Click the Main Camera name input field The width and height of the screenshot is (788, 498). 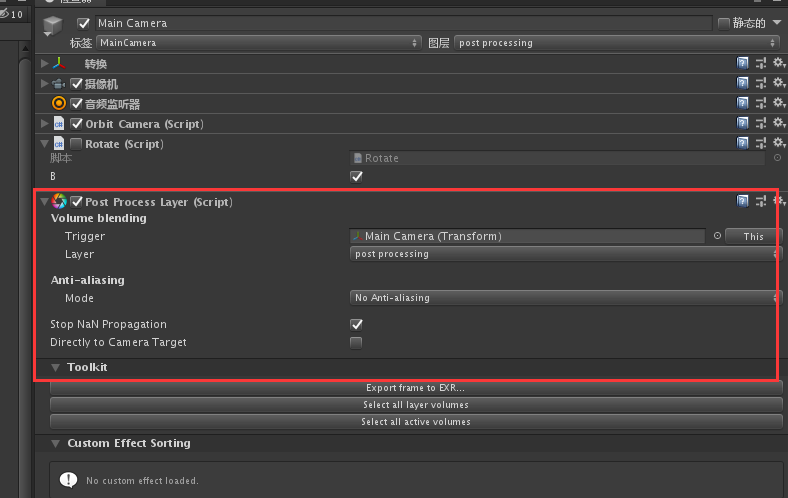(x=404, y=23)
